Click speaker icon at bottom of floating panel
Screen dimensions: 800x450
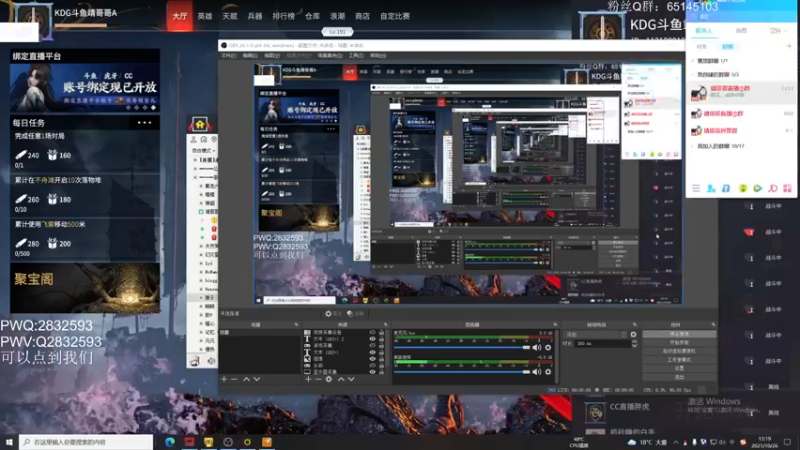click(x=211, y=361)
